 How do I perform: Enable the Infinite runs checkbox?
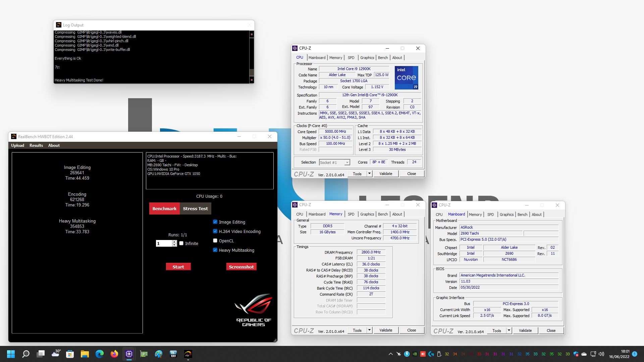pos(181,243)
